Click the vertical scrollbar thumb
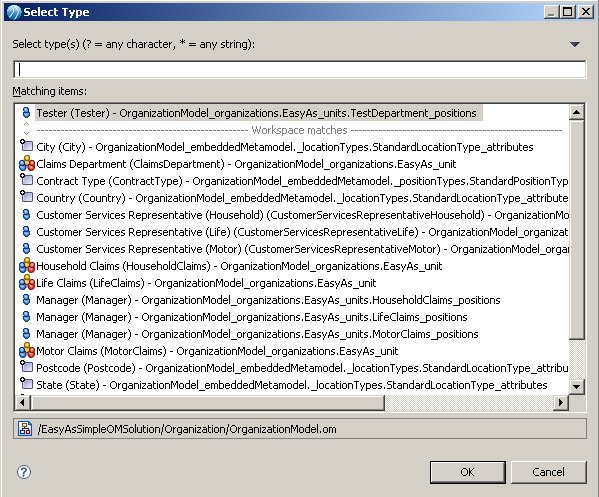 click(x=576, y=230)
